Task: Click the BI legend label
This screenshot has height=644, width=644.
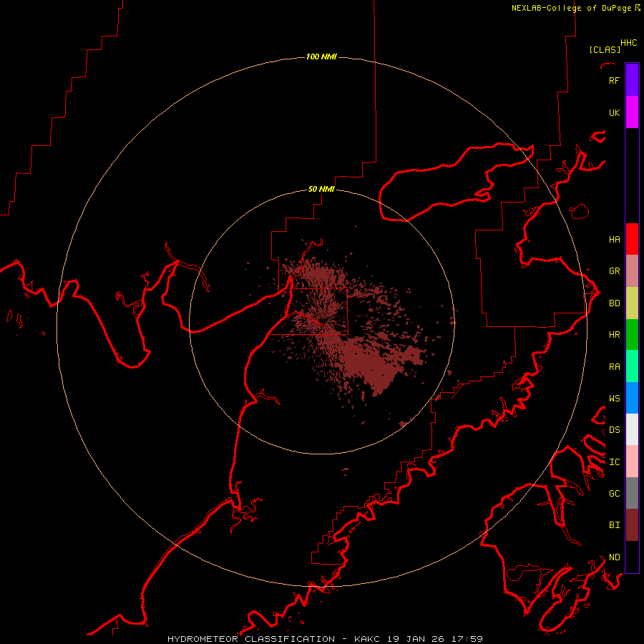Action: pyautogui.click(x=614, y=525)
